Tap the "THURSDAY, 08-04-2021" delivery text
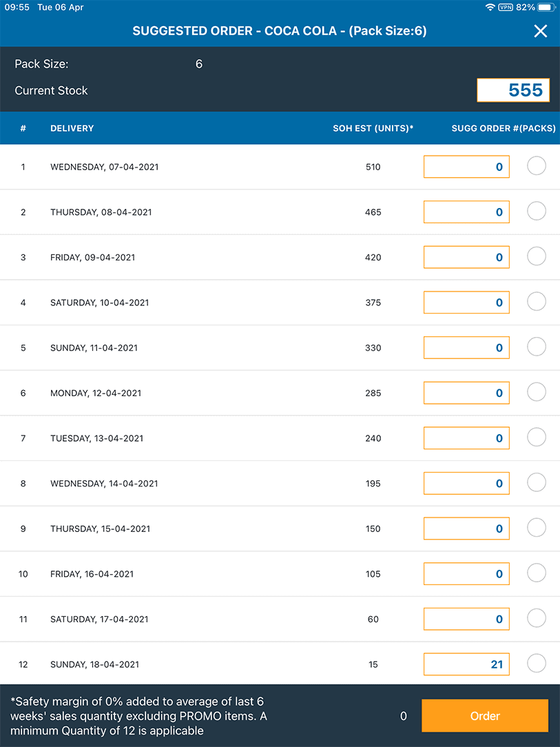 point(101,212)
